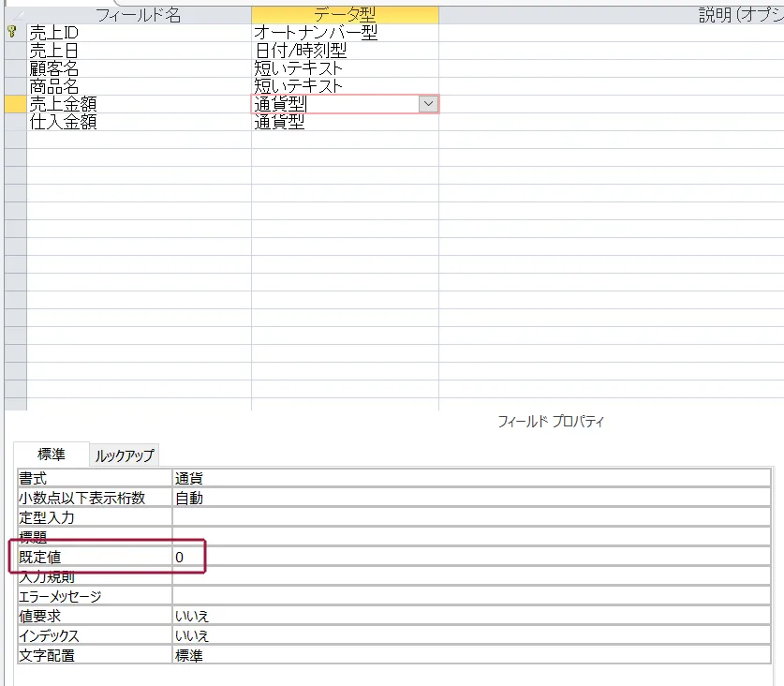The image size is (784, 686).
Task: Select the highlighted row selector for 売上金額
Action: coord(14,104)
